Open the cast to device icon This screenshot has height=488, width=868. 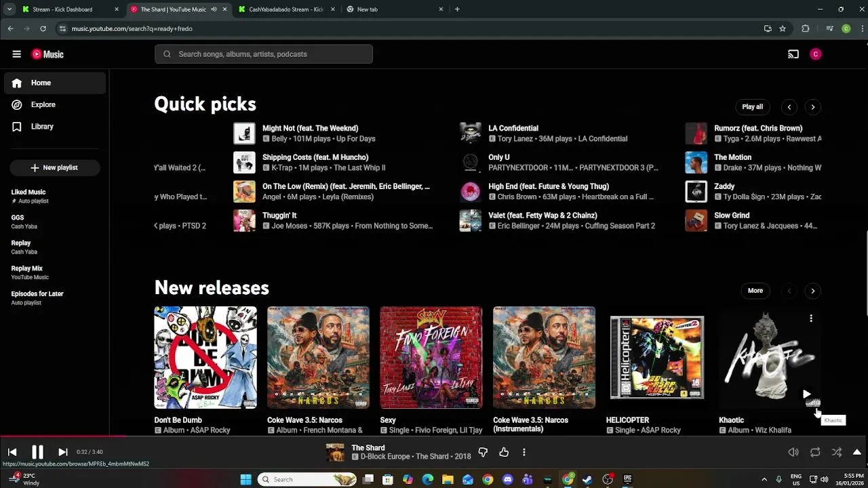point(793,54)
